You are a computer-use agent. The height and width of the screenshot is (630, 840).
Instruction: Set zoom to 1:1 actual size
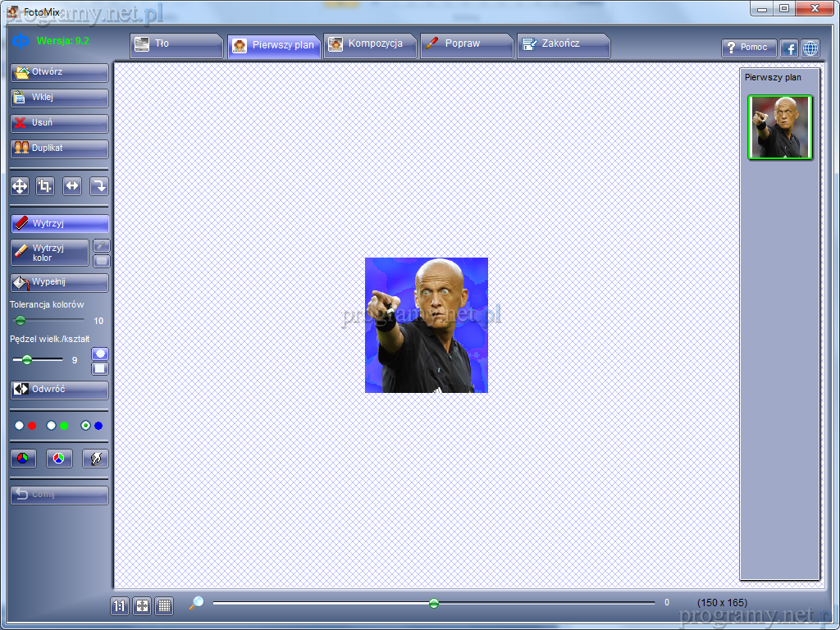tap(120, 606)
